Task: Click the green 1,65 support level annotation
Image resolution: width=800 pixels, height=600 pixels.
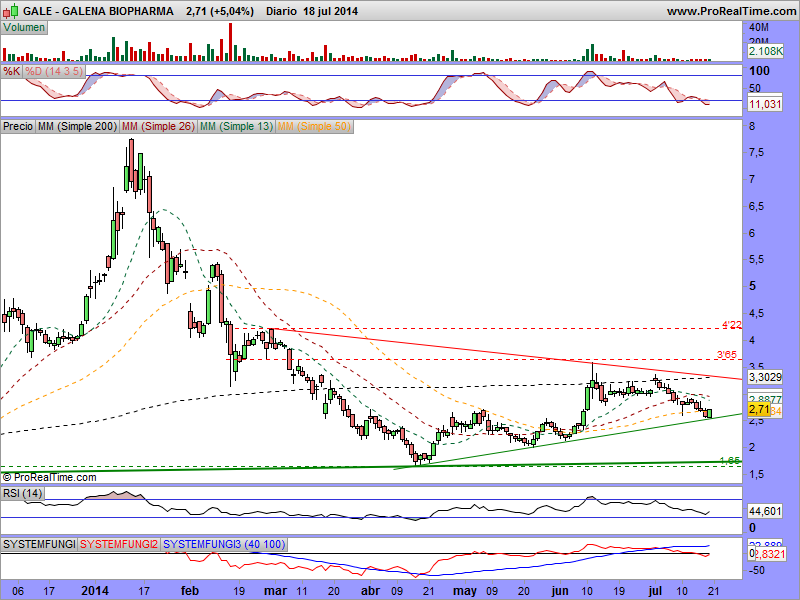Action: 730,460
